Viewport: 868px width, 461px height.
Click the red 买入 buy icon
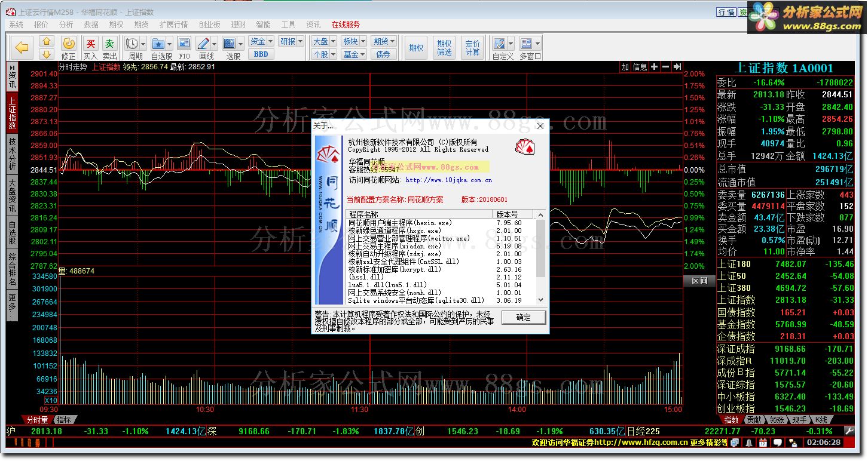click(x=91, y=44)
